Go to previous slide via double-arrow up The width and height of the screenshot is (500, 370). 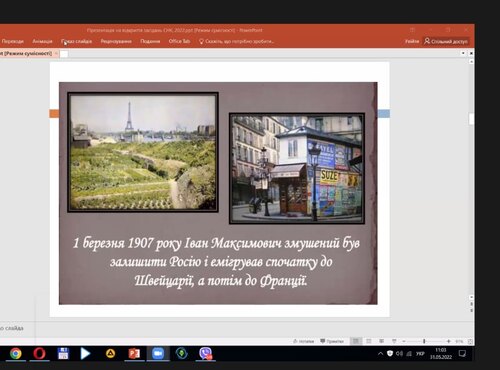coord(471,304)
